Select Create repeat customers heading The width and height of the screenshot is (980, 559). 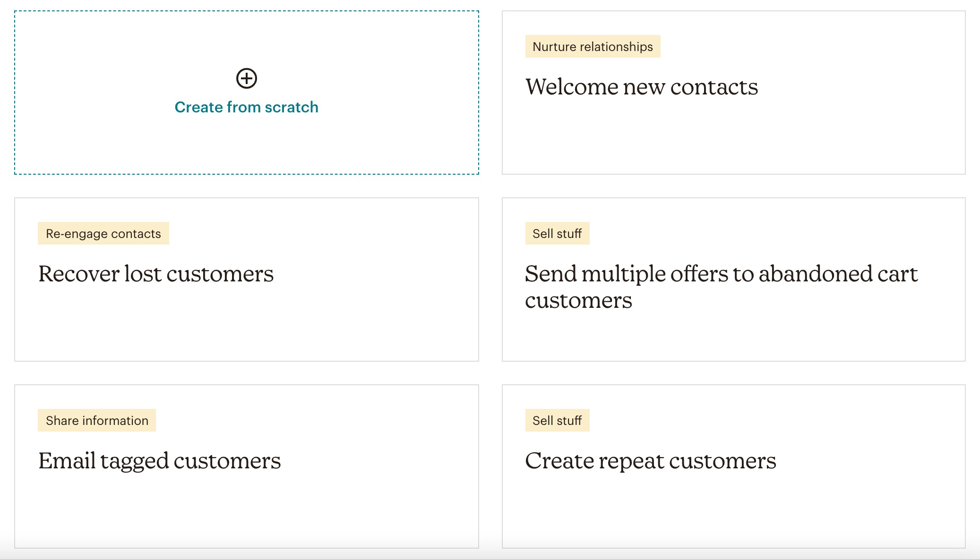650,461
